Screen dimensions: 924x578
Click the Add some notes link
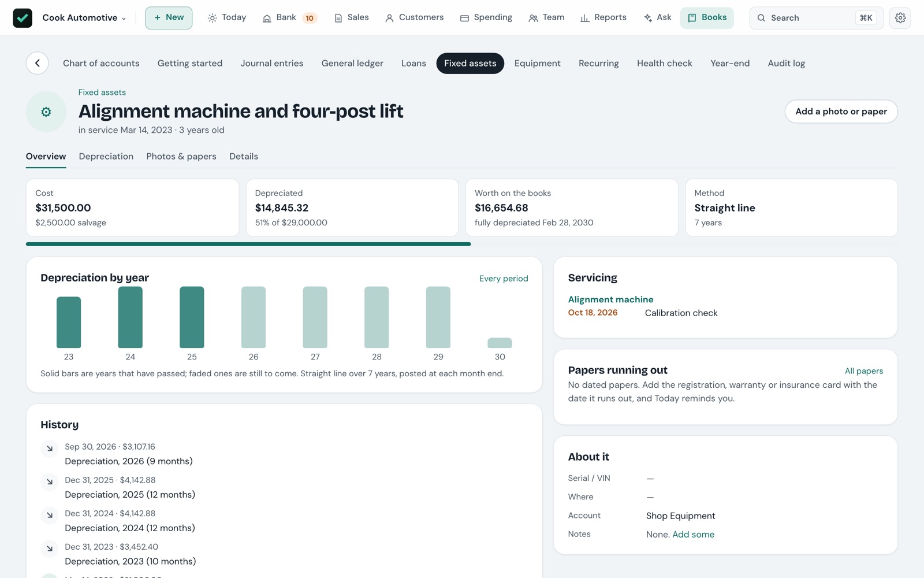pyautogui.click(x=693, y=535)
